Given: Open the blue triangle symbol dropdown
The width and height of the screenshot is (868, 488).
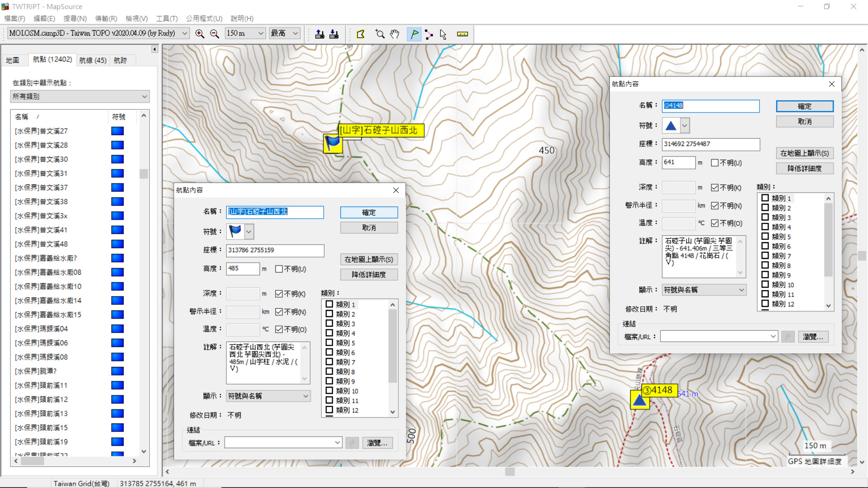Looking at the screenshot, I should pyautogui.click(x=685, y=126).
